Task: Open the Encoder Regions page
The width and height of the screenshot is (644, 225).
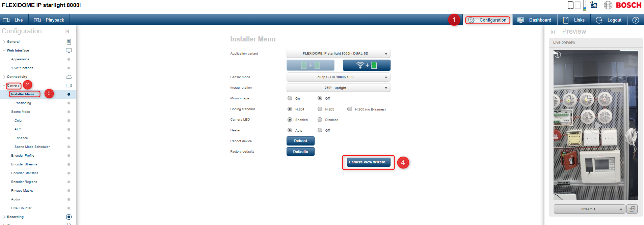Action: [x=24, y=182]
